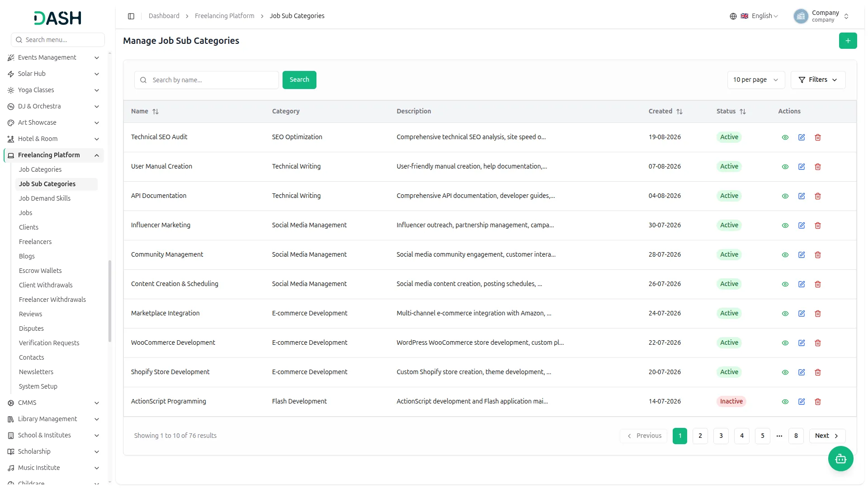The image size is (868, 488).
Task: Edit API Documentation sub category
Action: click(801, 196)
